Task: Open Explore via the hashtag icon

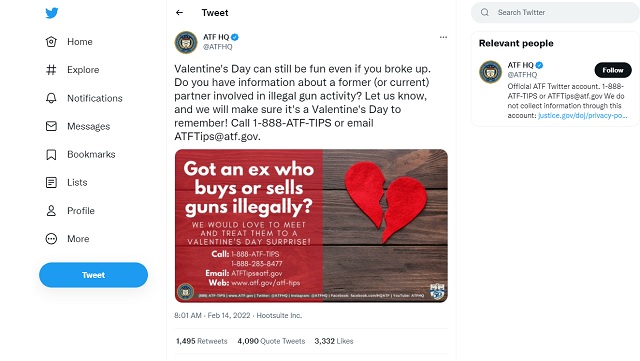Action: (x=51, y=70)
